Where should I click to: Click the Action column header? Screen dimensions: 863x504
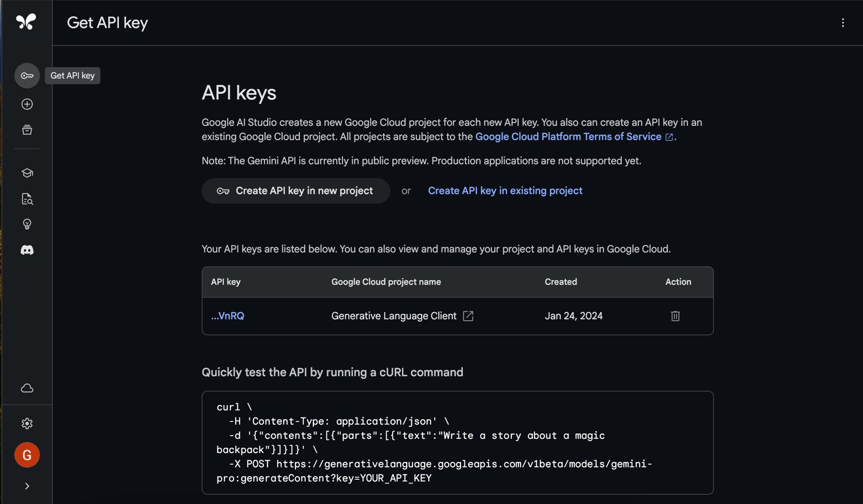pyautogui.click(x=678, y=282)
